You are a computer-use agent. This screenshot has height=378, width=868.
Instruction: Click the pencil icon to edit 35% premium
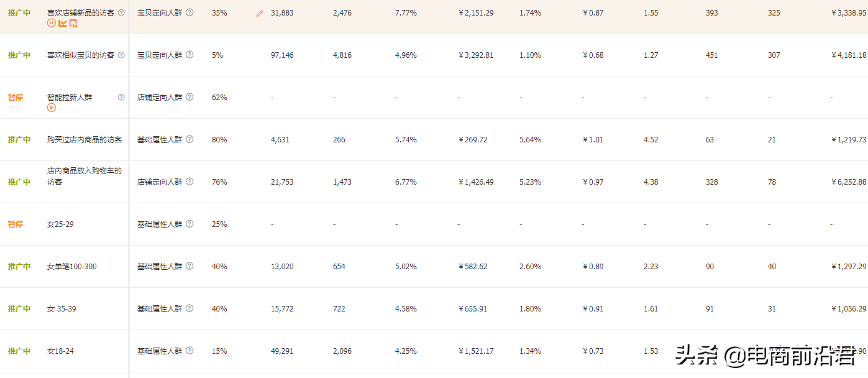pyautogui.click(x=260, y=13)
